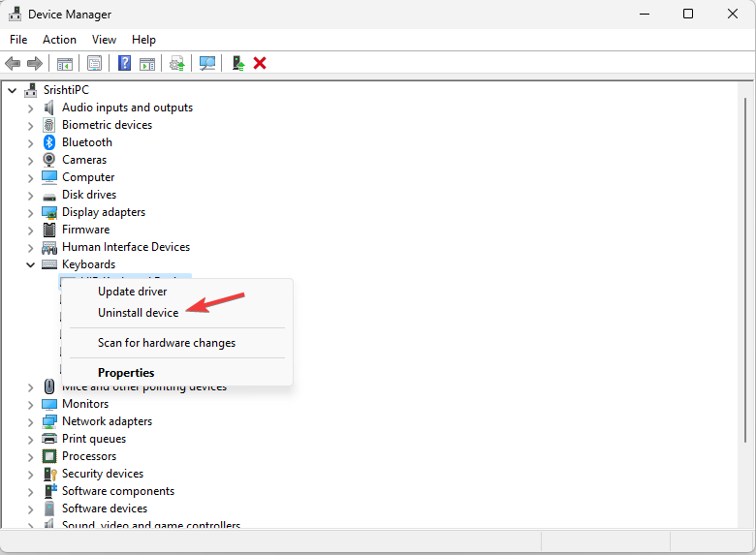Choose Uninstall device from context menu
This screenshot has width=756, height=555.
[x=138, y=313]
